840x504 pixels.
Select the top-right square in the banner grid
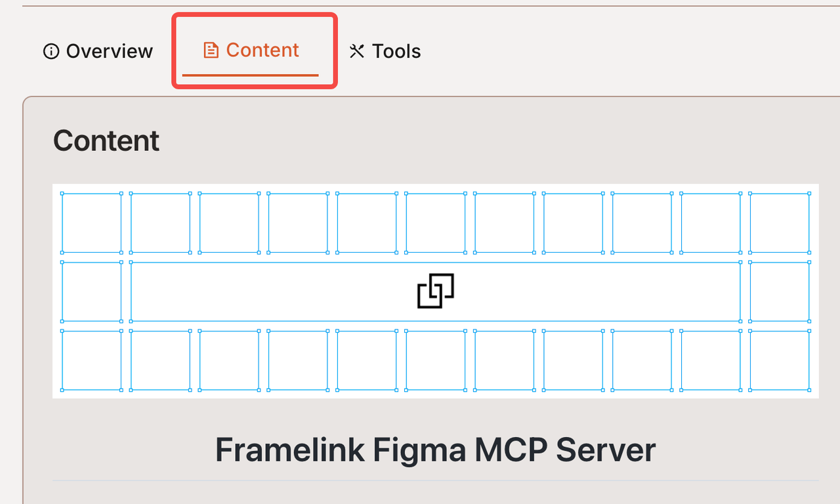(780, 222)
